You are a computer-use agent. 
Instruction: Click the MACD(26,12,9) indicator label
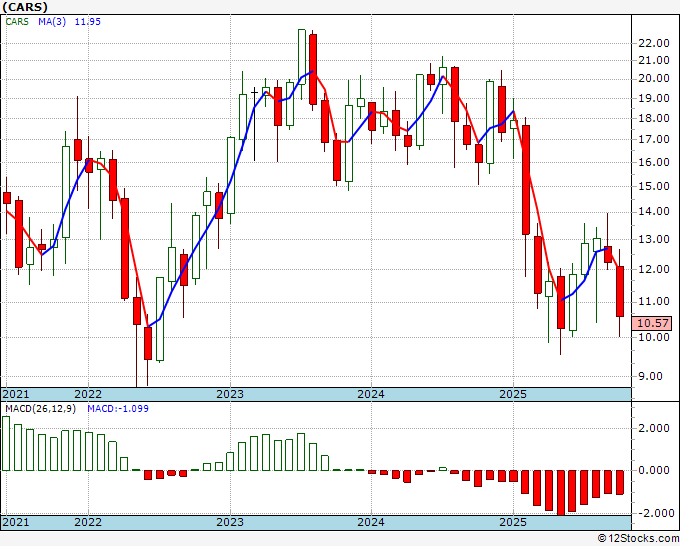[40, 409]
